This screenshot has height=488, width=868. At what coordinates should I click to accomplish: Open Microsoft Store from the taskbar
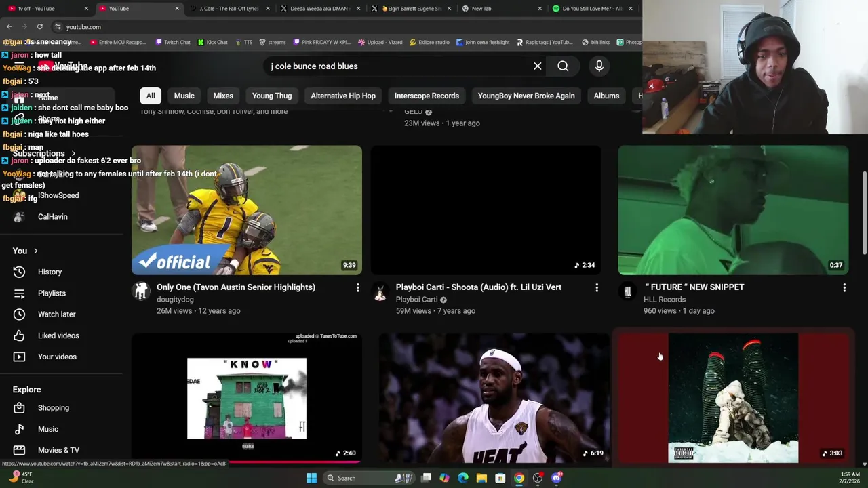click(500, 478)
